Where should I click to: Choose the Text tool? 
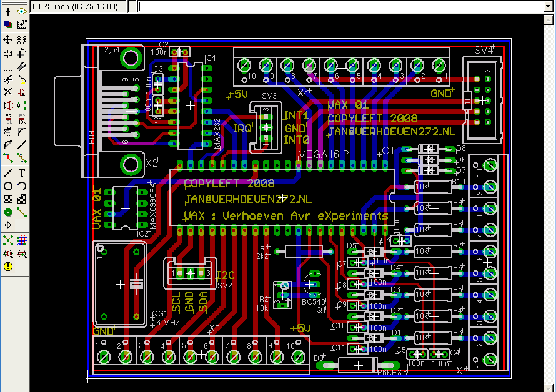click(22, 172)
